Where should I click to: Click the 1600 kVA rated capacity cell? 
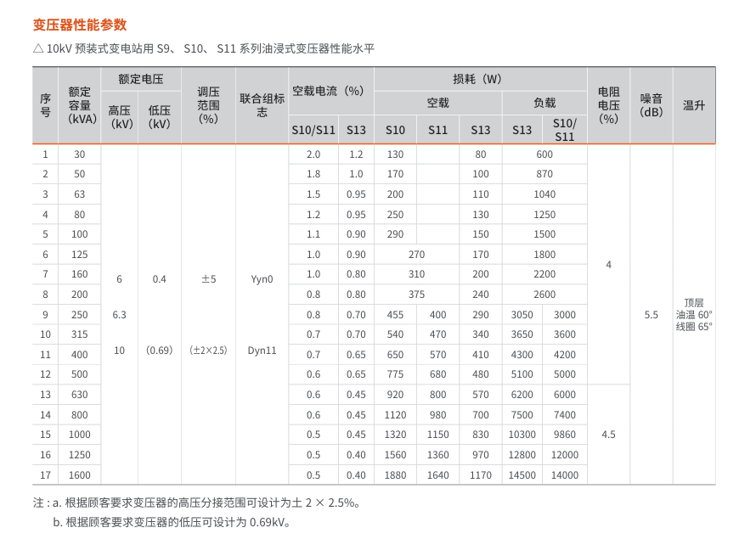pyautogui.click(x=80, y=474)
